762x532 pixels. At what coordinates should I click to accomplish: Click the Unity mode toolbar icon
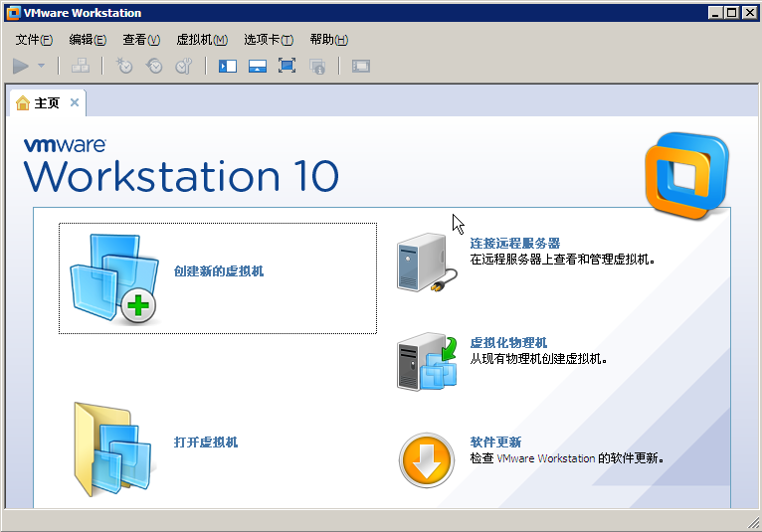click(317, 66)
